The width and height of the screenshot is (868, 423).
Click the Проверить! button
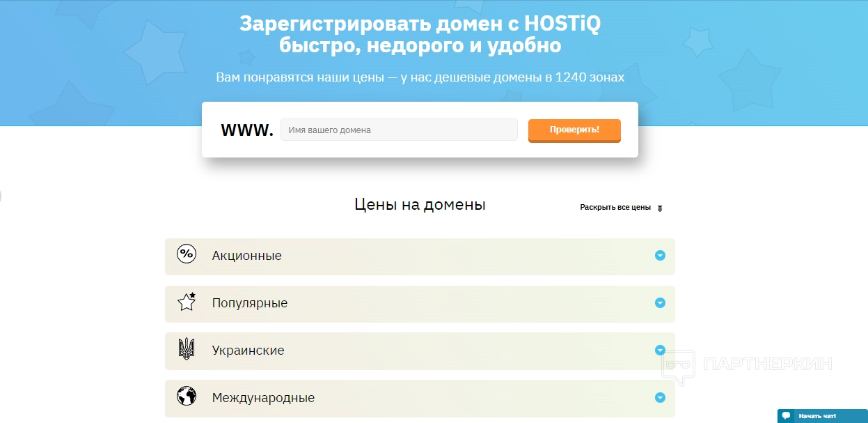point(574,130)
